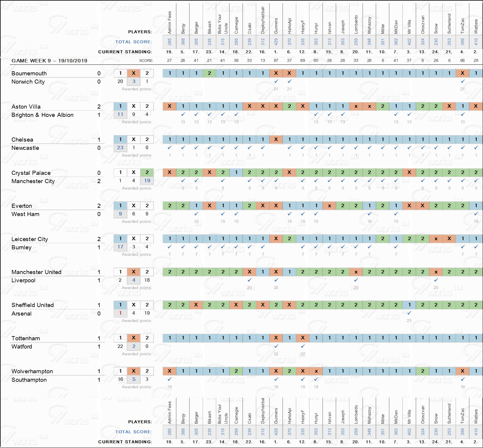Click Gunners' checkmark for the Bournemouth match

(276, 81)
